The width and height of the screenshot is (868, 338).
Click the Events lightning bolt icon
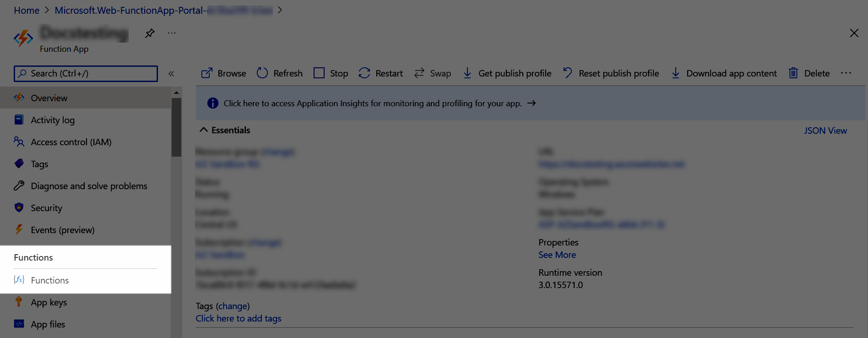19,229
